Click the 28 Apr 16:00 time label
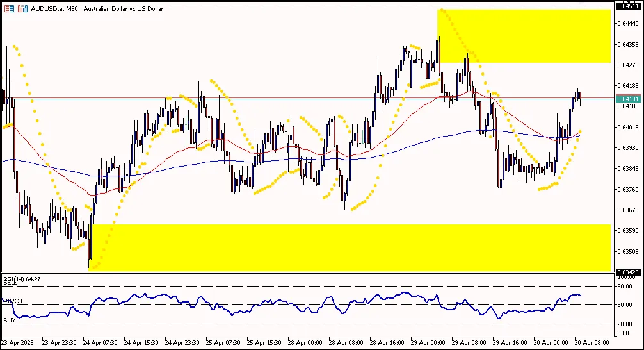The width and height of the screenshot is (644, 350). tap(387, 342)
